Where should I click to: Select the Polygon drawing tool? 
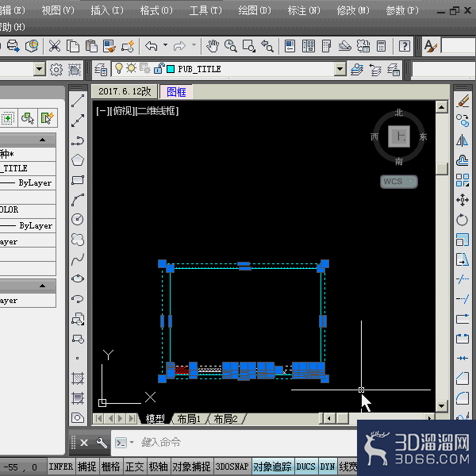(x=78, y=160)
